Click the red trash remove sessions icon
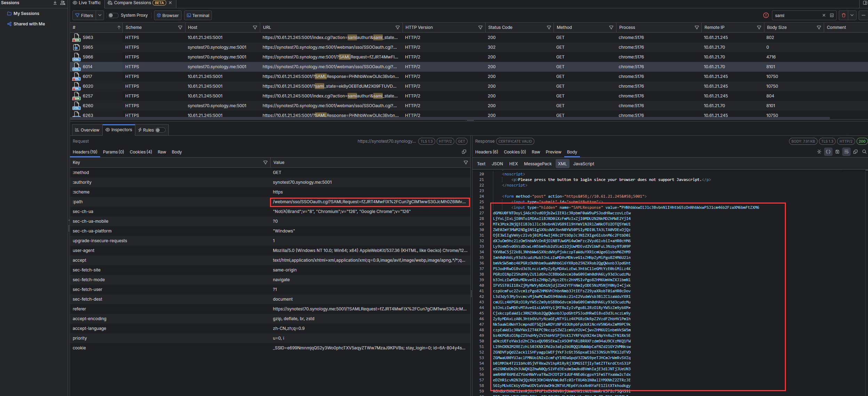868x396 pixels. tap(843, 15)
